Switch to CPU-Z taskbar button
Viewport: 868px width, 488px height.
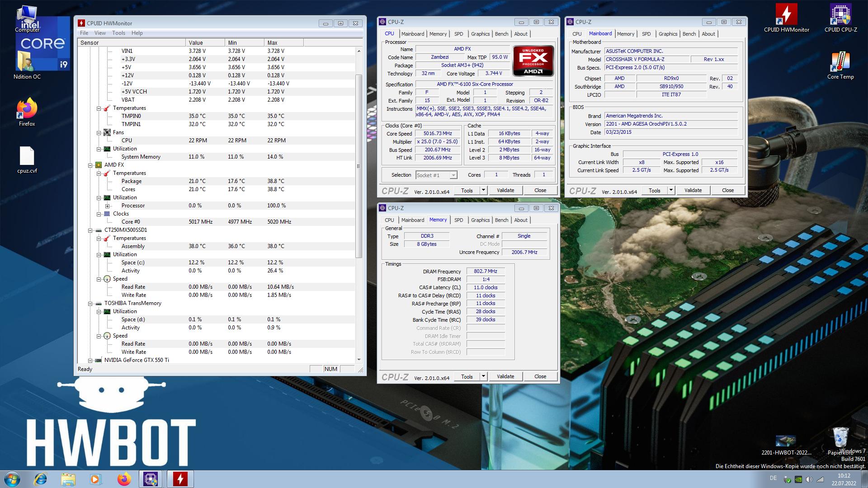tap(151, 479)
